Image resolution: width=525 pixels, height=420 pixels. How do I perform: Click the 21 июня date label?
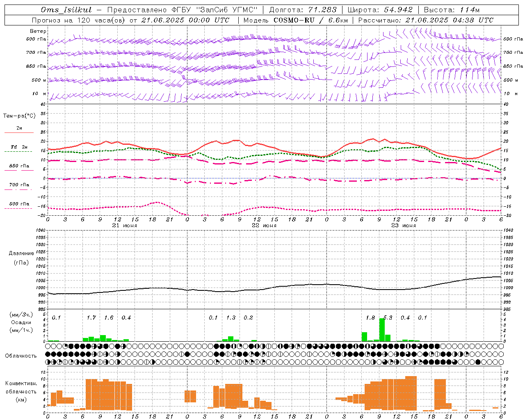[125, 226]
